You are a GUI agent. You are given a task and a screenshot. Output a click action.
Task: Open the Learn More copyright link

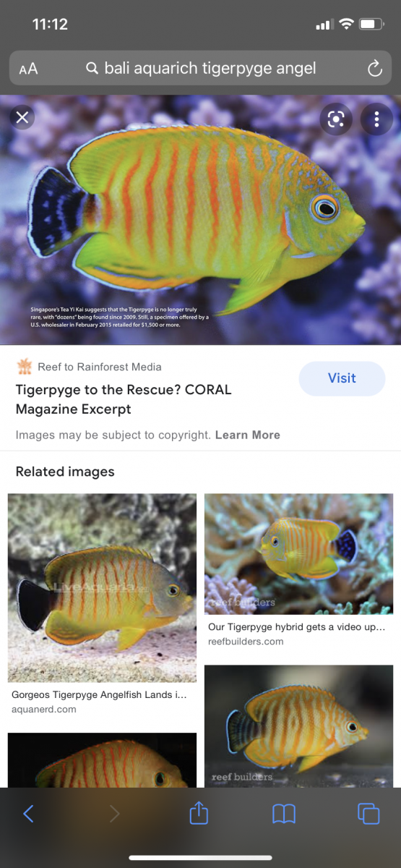pos(247,435)
